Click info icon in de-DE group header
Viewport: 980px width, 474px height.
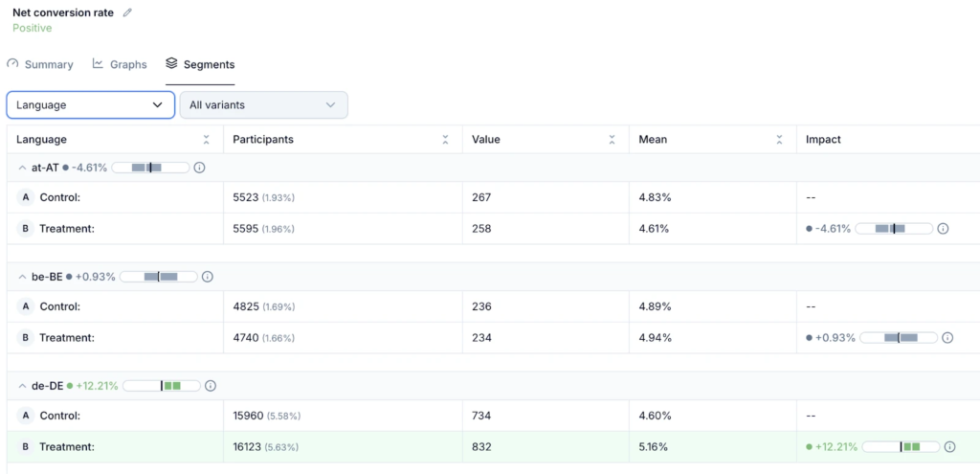[x=211, y=386]
